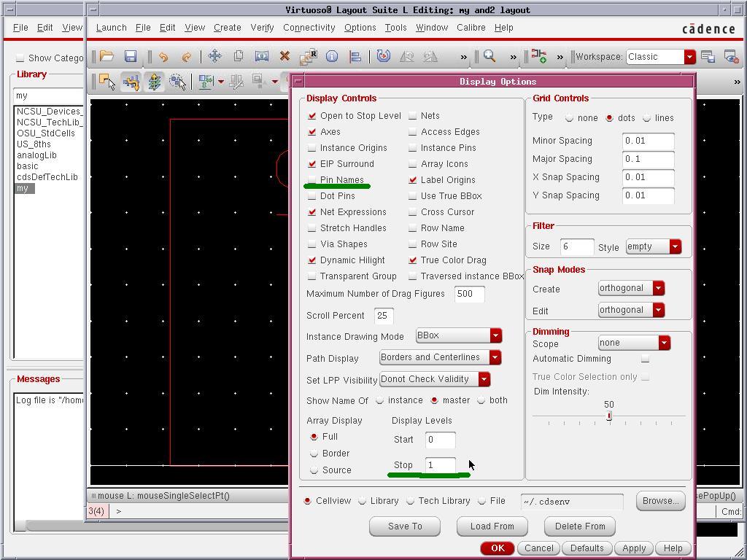Image resolution: width=747 pixels, height=560 pixels.
Task: Click the Repeat copy icon marked R
Action: pyautogui.click(x=309, y=56)
